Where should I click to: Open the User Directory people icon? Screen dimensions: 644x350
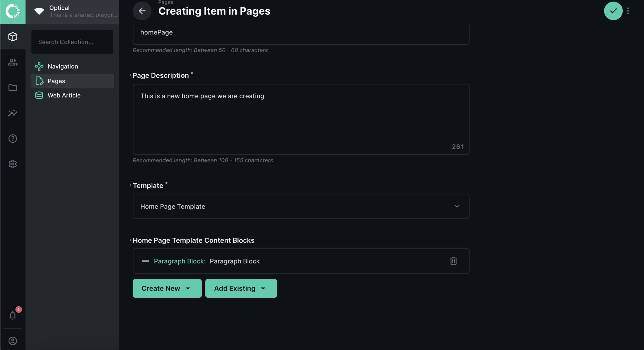tap(13, 62)
